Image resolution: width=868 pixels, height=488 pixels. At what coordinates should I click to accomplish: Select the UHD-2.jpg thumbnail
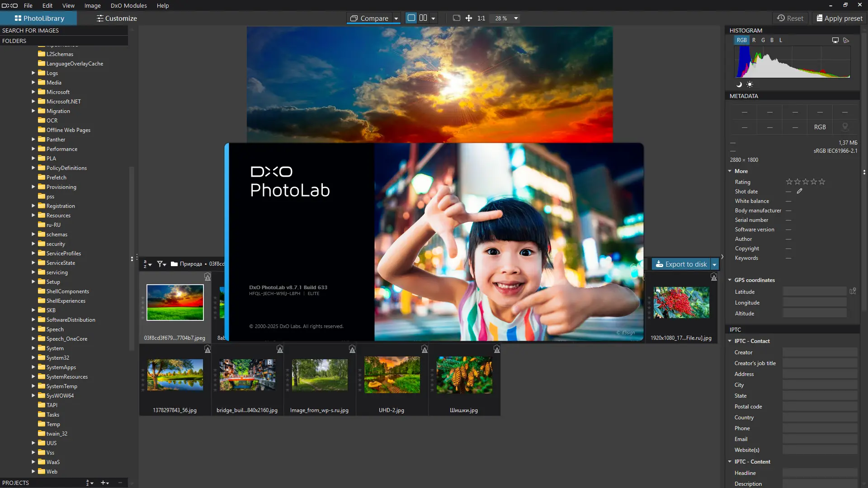392,375
